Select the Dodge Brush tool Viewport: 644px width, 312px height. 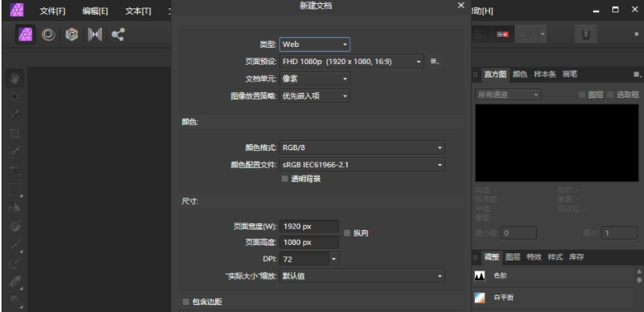pos(15,300)
